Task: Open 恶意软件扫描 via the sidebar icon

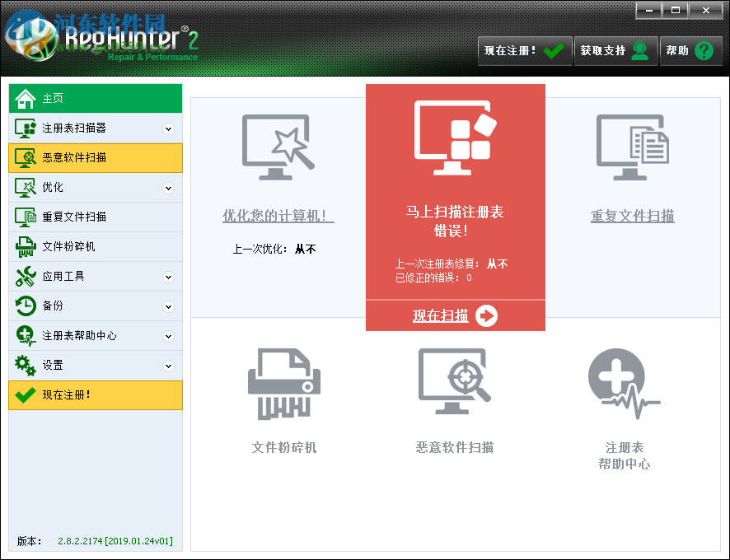Action: click(25, 157)
